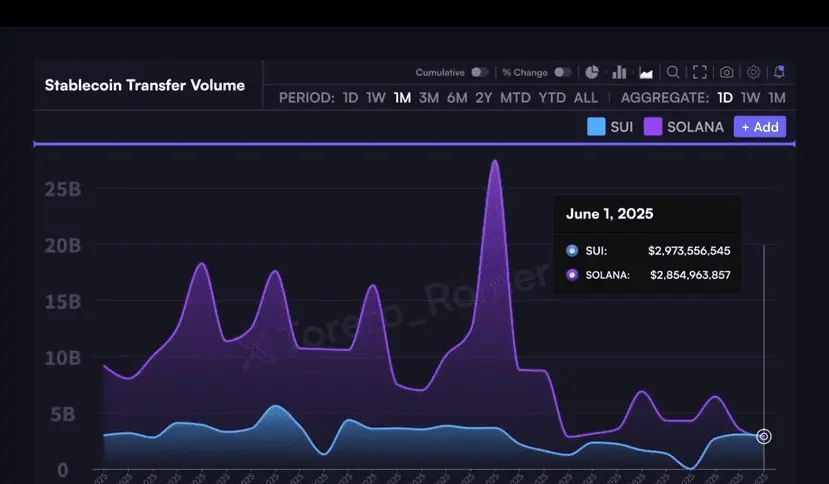Click the blue SUI legend swatch
The height and width of the screenshot is (484, 829).
coord(596,127)
